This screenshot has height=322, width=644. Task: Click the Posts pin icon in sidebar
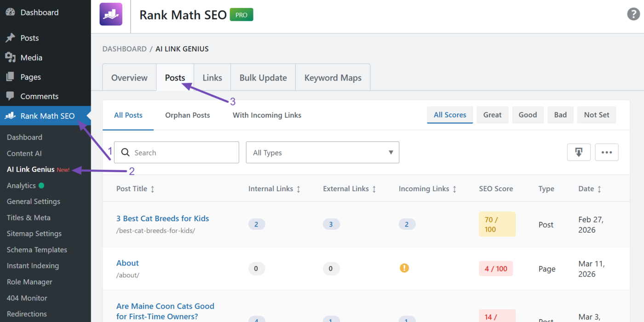coord(10,38)
